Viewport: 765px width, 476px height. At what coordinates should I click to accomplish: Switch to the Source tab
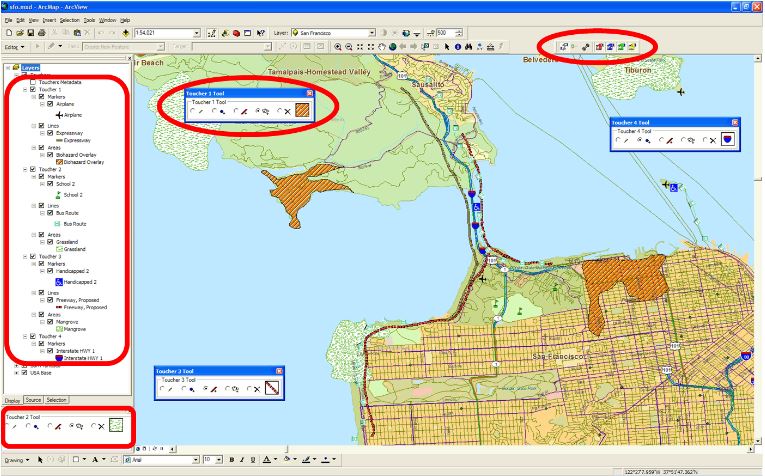point(34,399)
